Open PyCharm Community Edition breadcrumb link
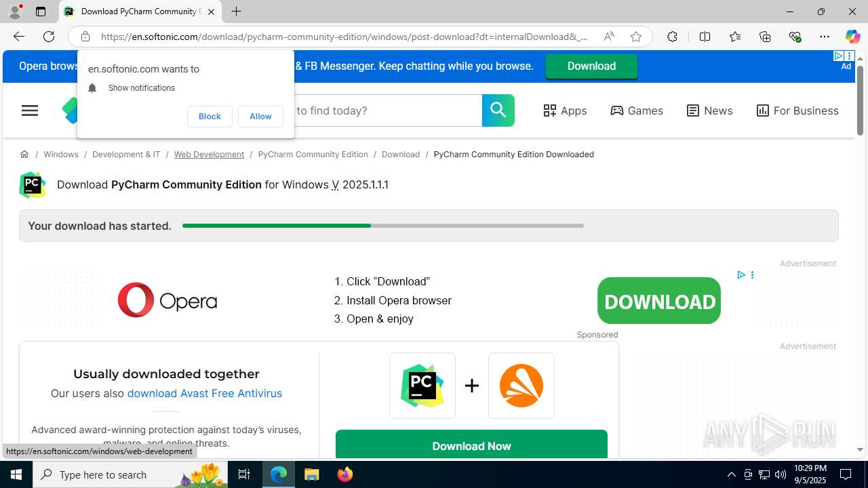The height and width of the screenshot is (488, 868). (313, 155)
